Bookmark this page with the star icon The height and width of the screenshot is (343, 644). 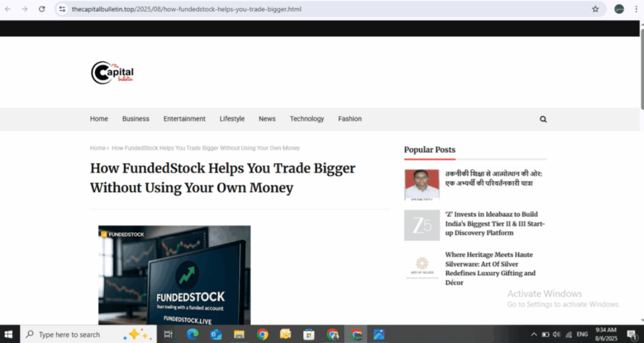click(x=595, y=9)
